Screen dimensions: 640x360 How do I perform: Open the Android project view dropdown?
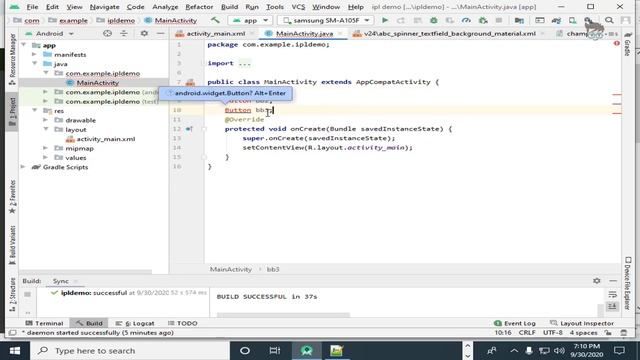pos(49,33)
